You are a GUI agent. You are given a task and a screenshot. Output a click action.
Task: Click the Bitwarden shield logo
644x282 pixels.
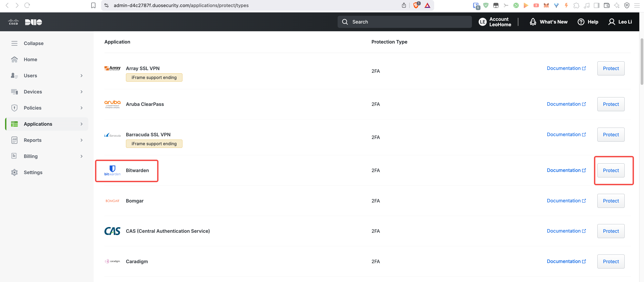tap(112, 170)
